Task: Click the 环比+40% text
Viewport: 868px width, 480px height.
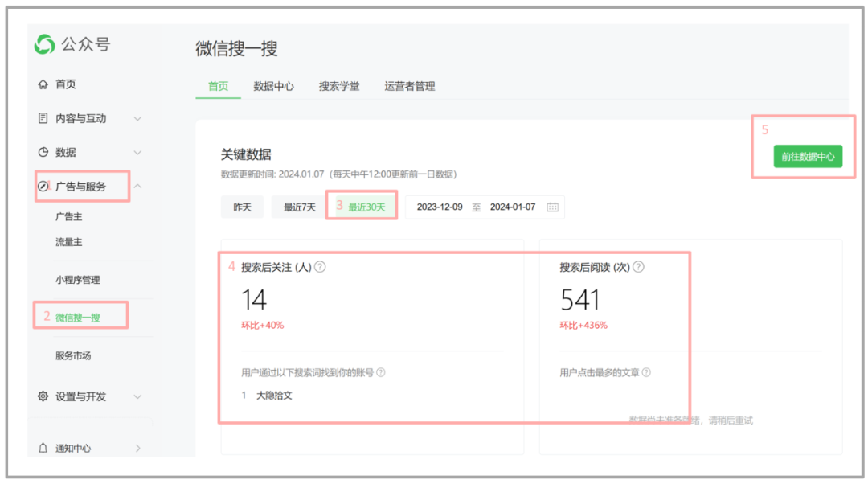Action: pos(262,326)
